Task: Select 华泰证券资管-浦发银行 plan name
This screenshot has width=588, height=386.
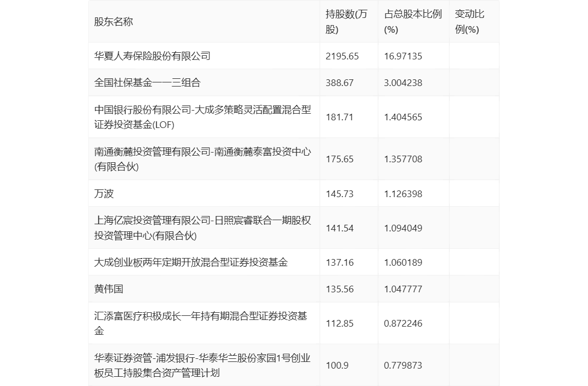Action: coord(202,365)
